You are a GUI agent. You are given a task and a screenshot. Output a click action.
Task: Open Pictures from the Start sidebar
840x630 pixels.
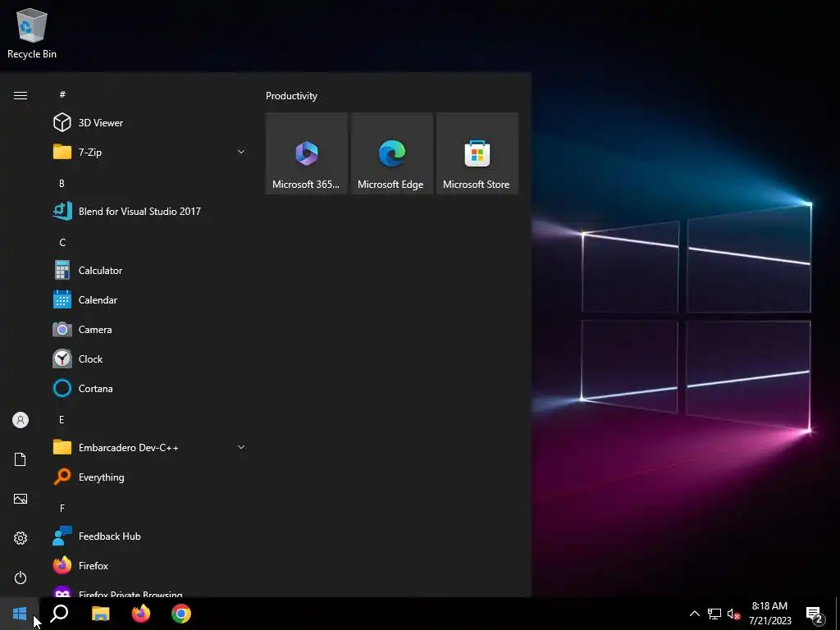pos(21,499)
